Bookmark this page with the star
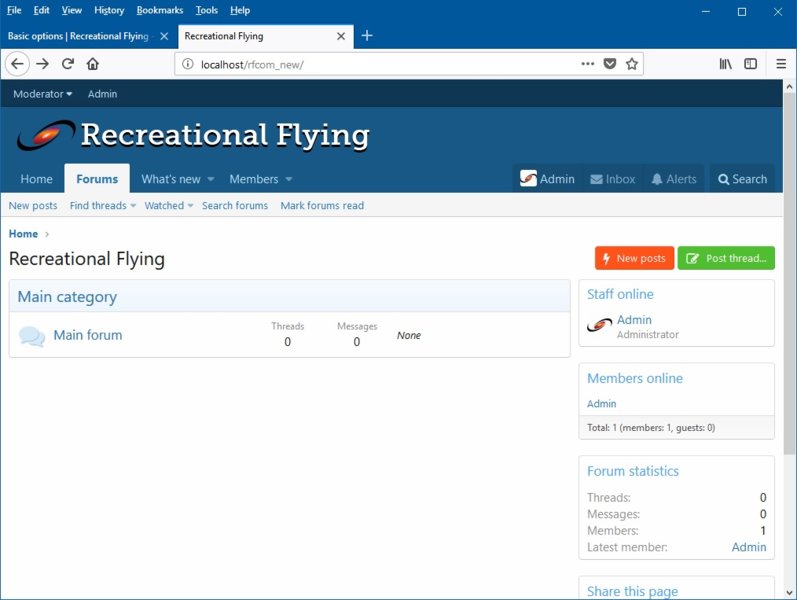This screenshot has width=797, height=600. [632, 64]
